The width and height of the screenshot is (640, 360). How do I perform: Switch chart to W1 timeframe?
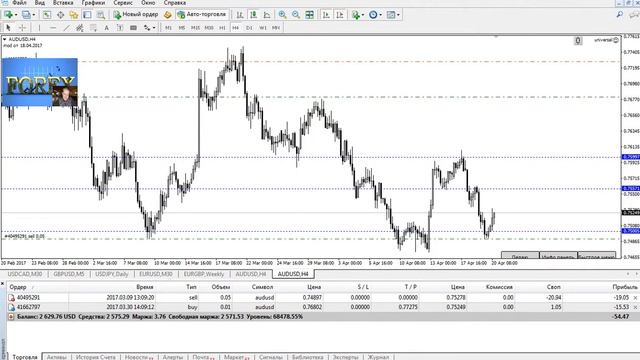click(262, 28)
